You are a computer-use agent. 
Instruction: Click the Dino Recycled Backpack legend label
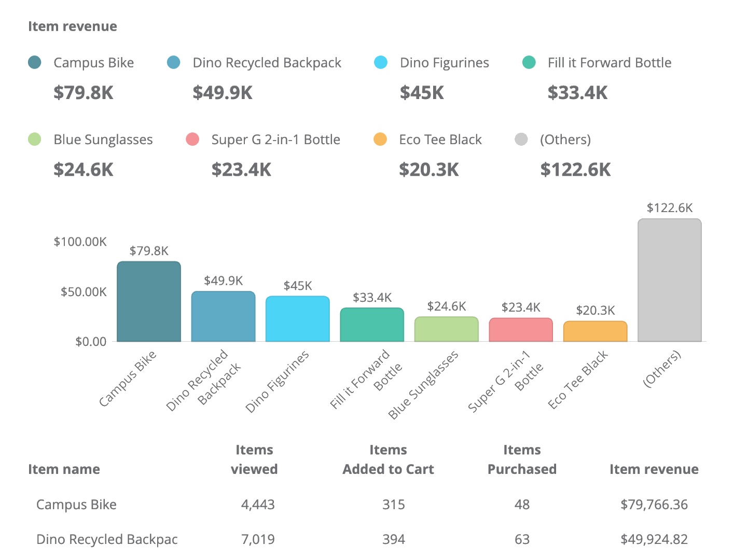pos(267,63)
